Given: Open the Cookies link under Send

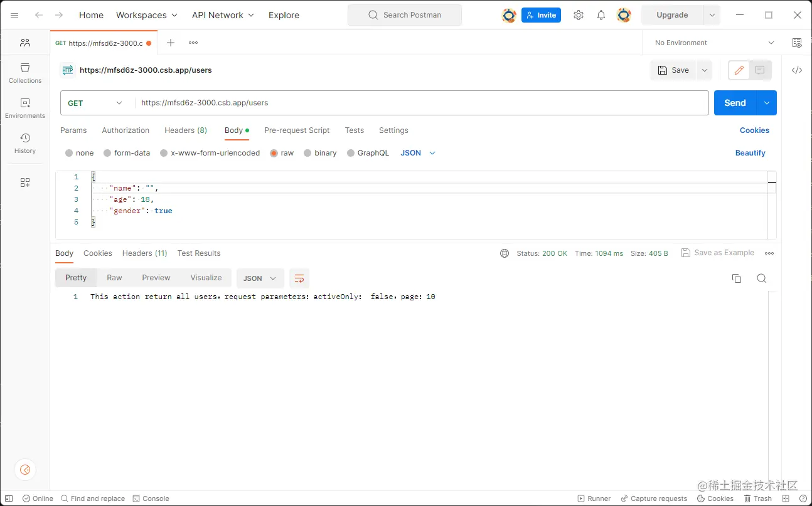Looking at the screenshot, I should point(754,130).
